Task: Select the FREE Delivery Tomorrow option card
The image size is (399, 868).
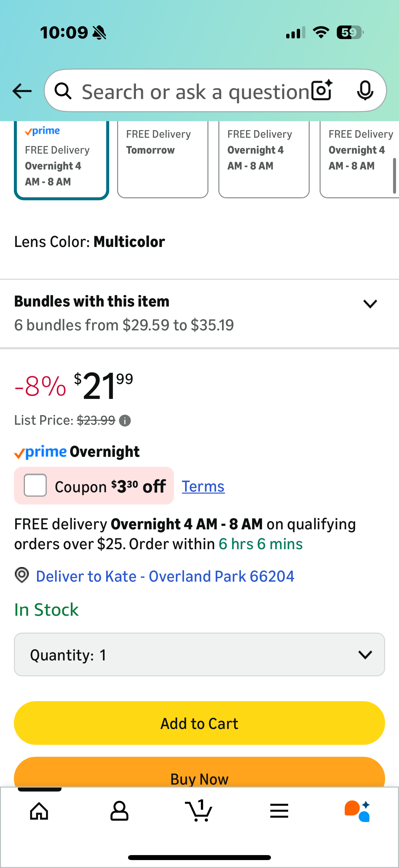Action: (163, 159)
